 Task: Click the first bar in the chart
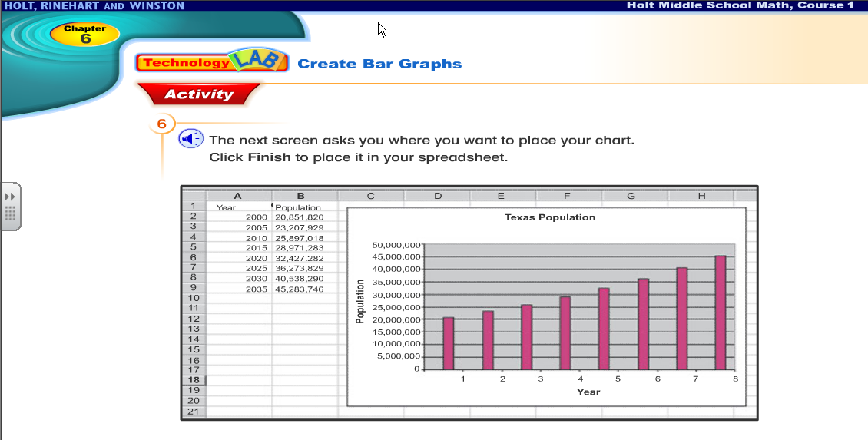449,342
